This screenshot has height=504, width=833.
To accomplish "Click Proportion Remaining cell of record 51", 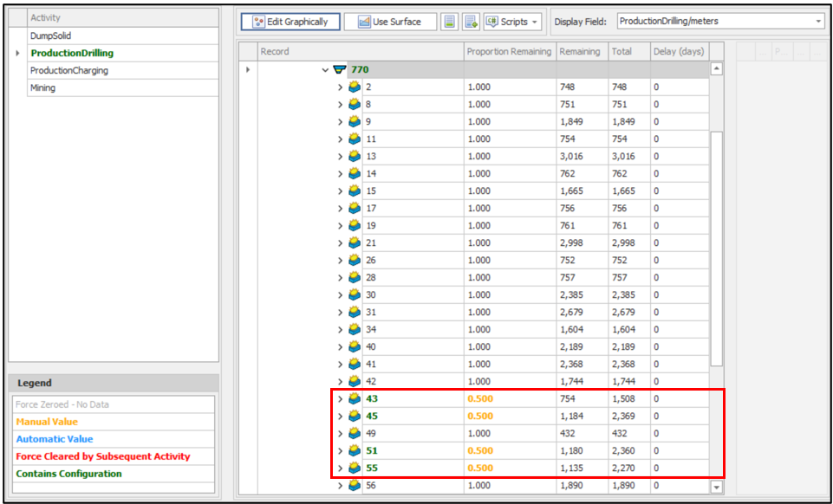I will tap(509, 451).
